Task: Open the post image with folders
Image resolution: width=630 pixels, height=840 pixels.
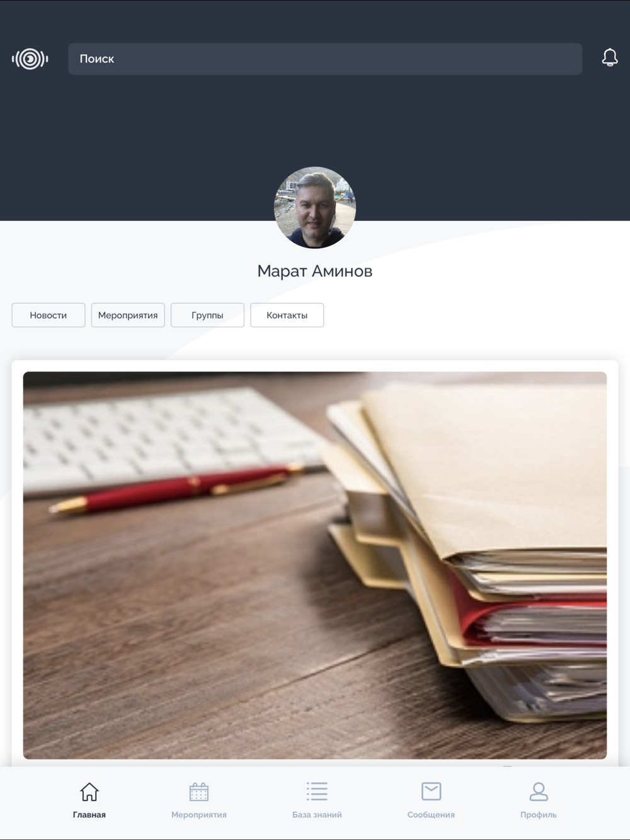Action: click(x=315, y=565)
